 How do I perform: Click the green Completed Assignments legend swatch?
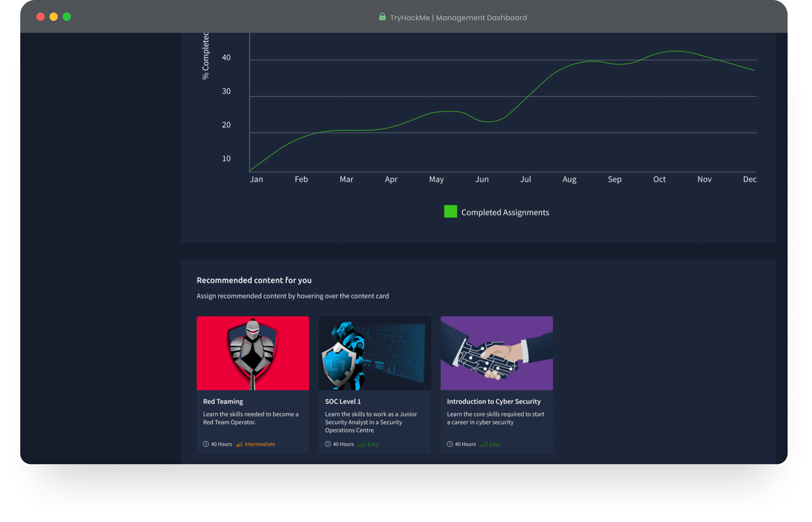click(x=450, y=212)
